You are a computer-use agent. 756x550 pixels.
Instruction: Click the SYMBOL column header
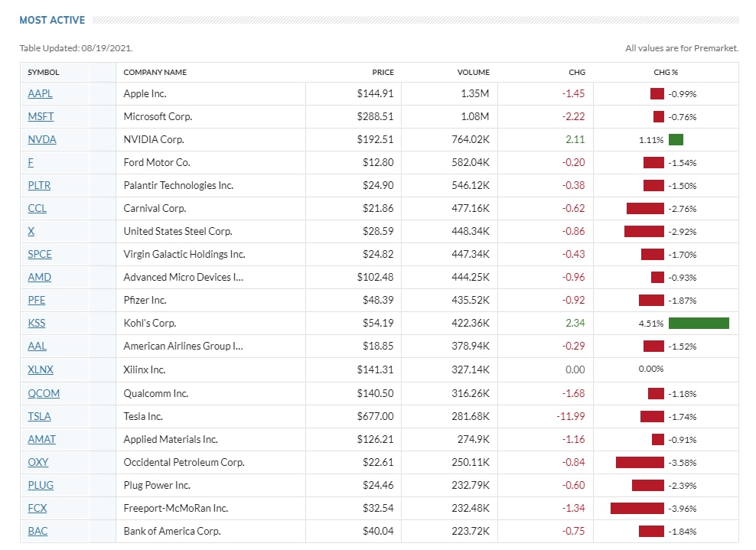click(x=44, y=73)
